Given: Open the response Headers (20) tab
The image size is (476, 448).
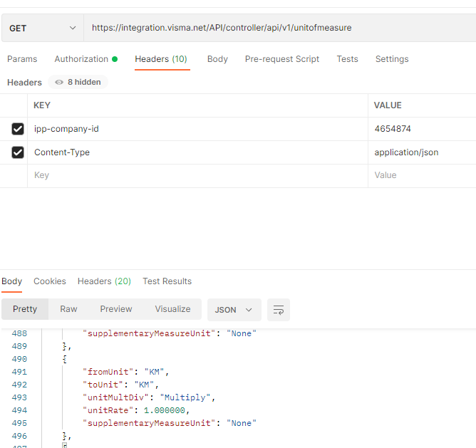Looking at the screenshot, I should coord(104,281).
